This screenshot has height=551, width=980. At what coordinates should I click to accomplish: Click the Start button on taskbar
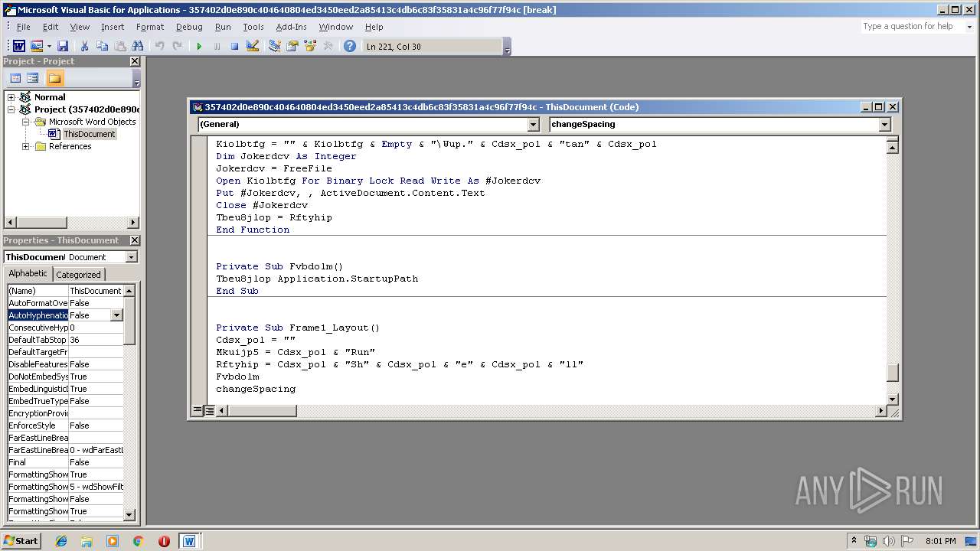click(x=21, y=541)
